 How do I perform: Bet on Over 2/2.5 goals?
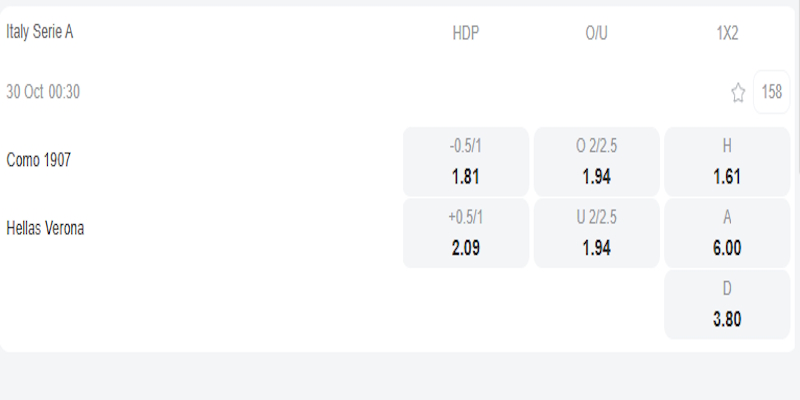(596, 161)
